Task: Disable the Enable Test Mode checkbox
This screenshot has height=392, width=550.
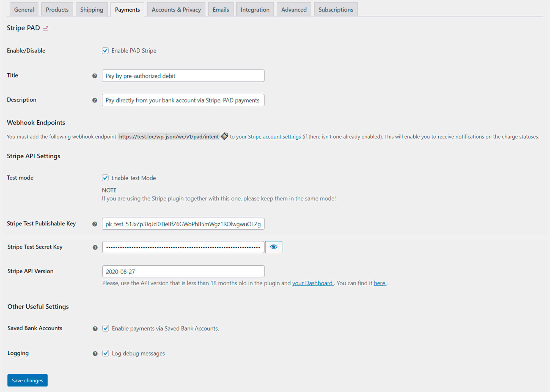Action: click(x=105, y=178)
